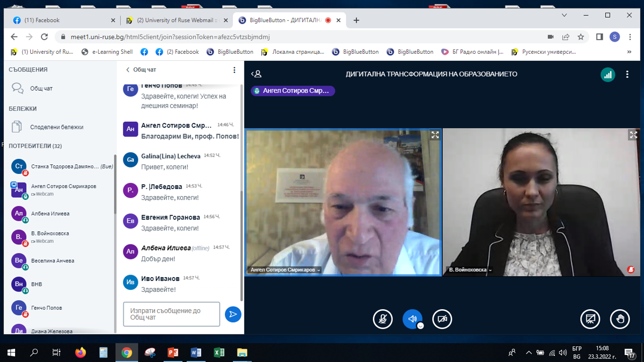Viewport: 644px width, 362px height.
Task: Enable webcam sharing
Action: pyautogui.click(x=442, y=319)
